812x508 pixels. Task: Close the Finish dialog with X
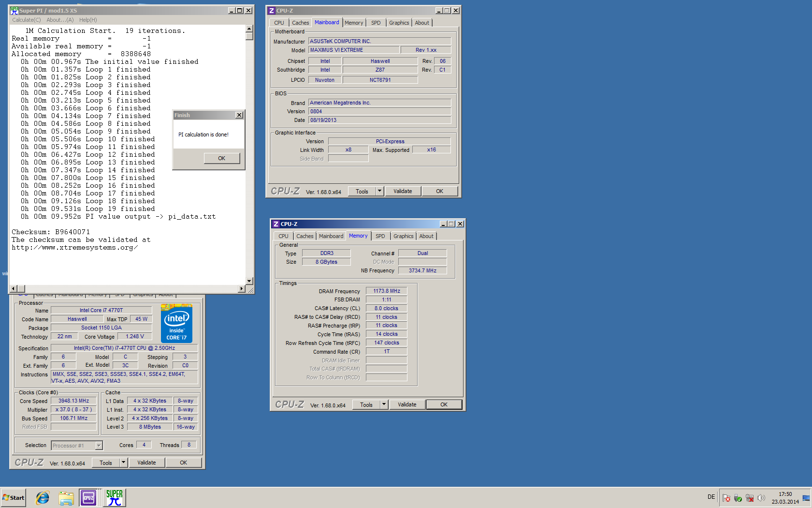pos(239,115)
